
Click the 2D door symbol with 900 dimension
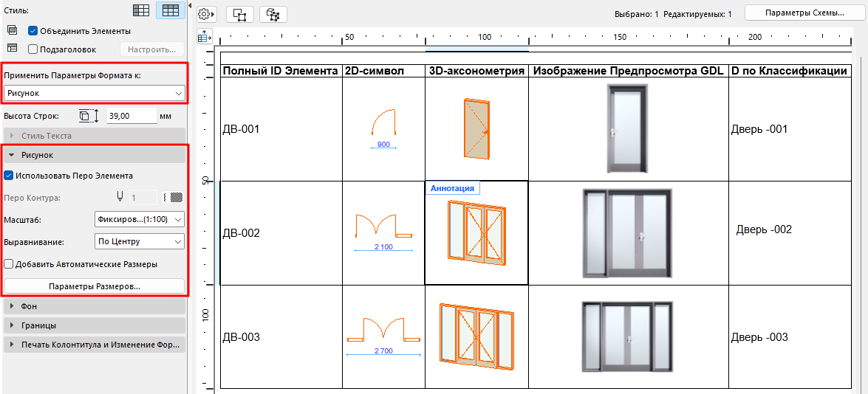[383, 130]
